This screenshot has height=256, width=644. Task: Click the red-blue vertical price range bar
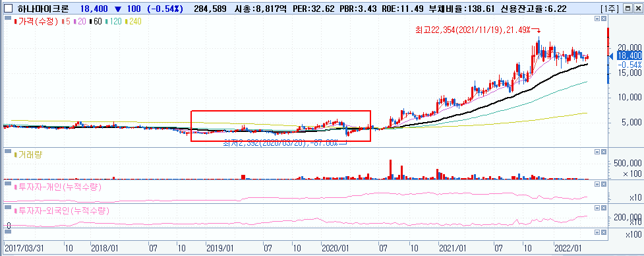click(608, 55)
